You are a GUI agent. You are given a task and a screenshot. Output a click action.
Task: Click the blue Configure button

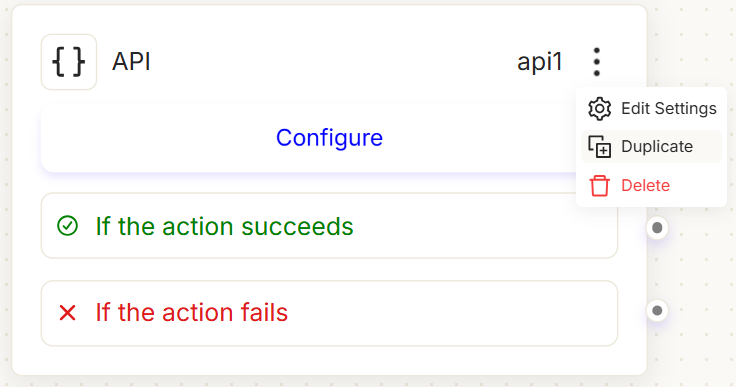tap(329, 138)
